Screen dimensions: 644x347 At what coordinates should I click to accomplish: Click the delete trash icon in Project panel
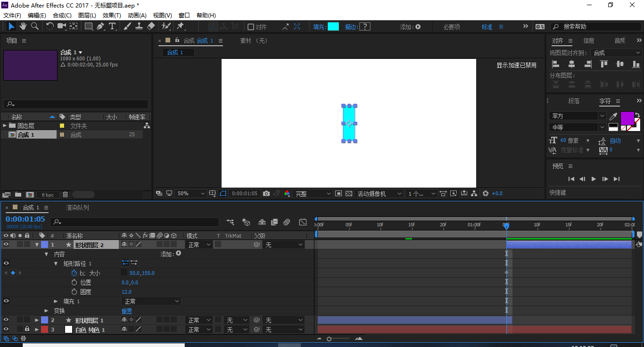click(x=65, y=194)
